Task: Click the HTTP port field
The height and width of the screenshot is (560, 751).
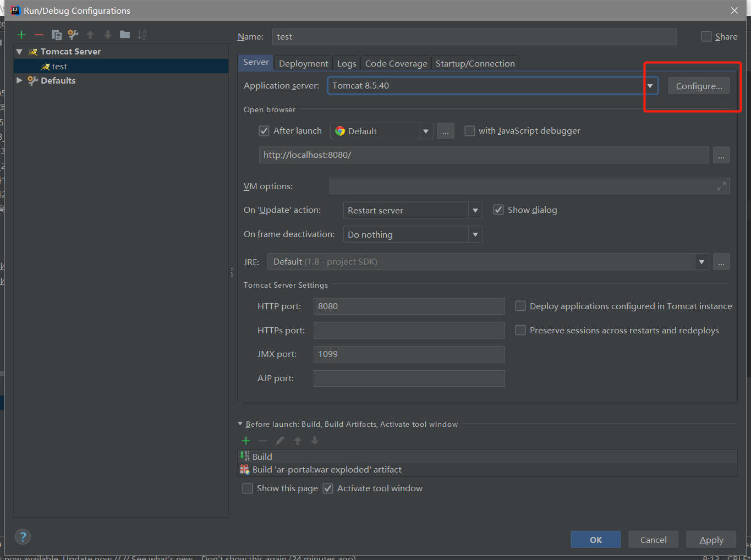Action: click(409, 306)
